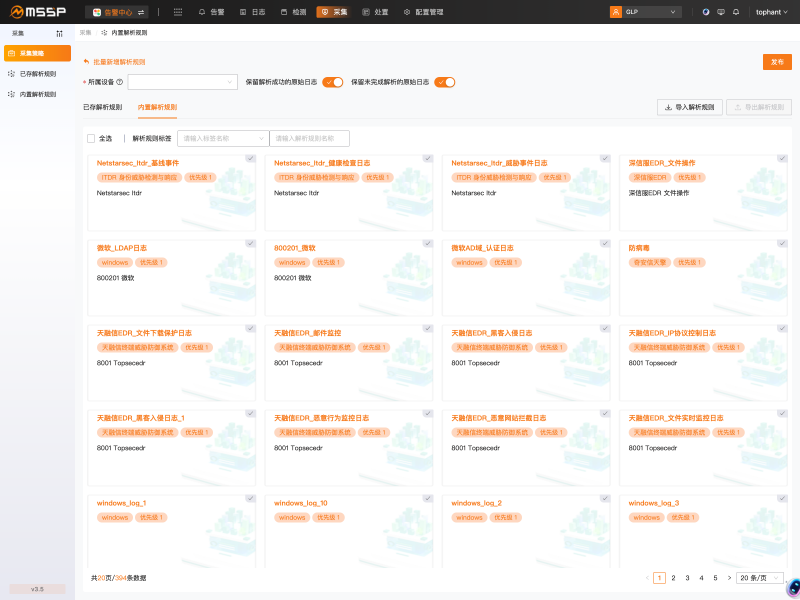Open the floating assistant orb icon
The height and width of the screenshot is (600, 800).
pyautogui.click(x=792, y=588)
